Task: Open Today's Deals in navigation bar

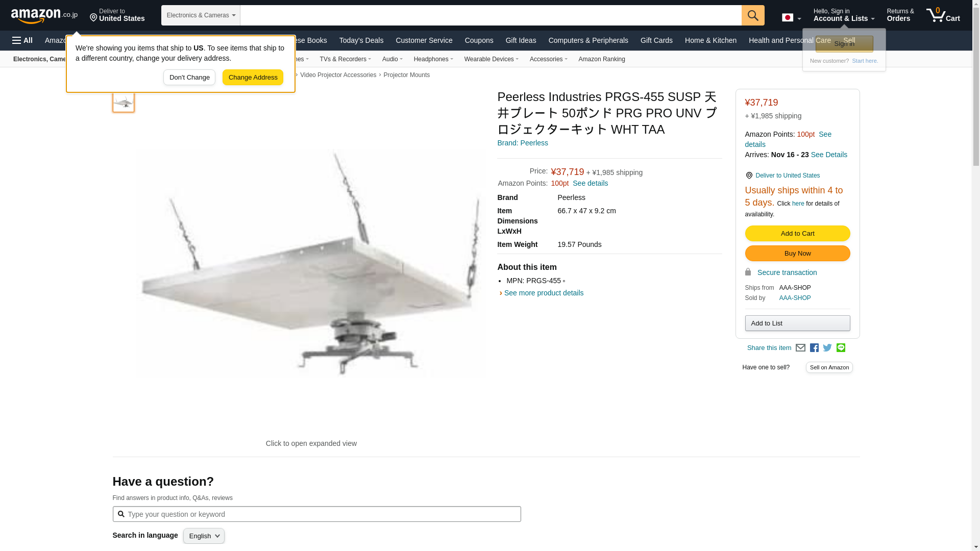Action: [361, 40]
